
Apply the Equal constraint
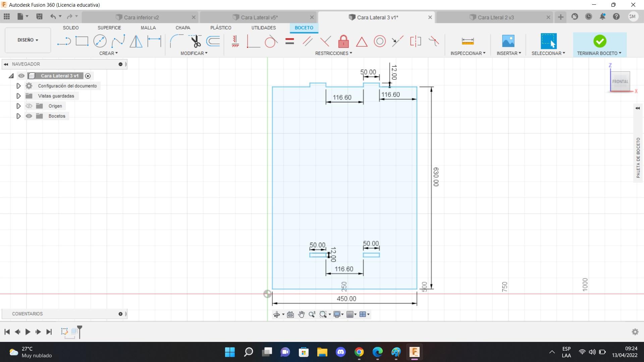click(x=290, y=41)
